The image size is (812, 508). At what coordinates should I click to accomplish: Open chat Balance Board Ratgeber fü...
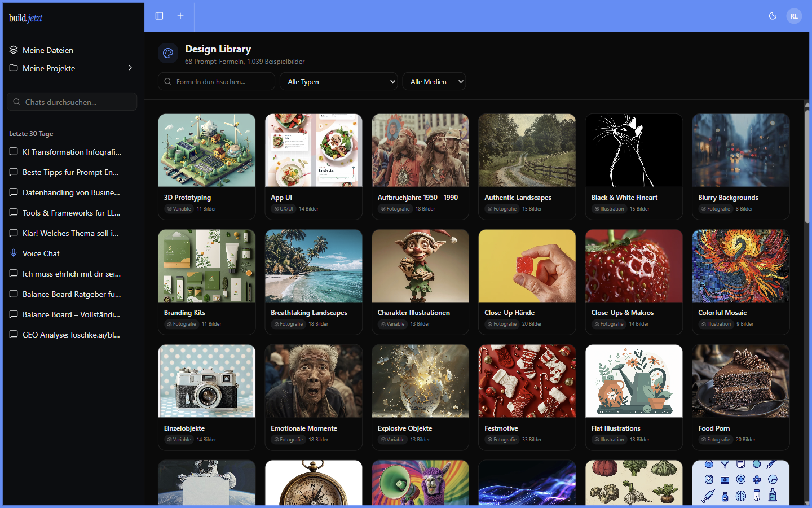(x=72, y=294)
